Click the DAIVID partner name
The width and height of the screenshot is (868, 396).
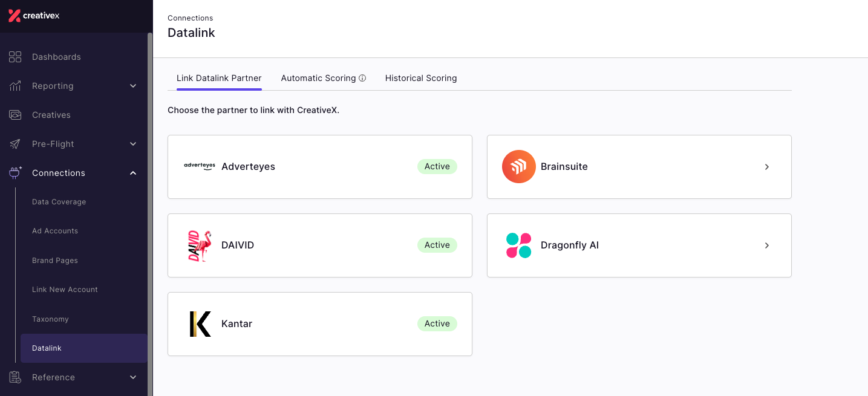point(238,245)
